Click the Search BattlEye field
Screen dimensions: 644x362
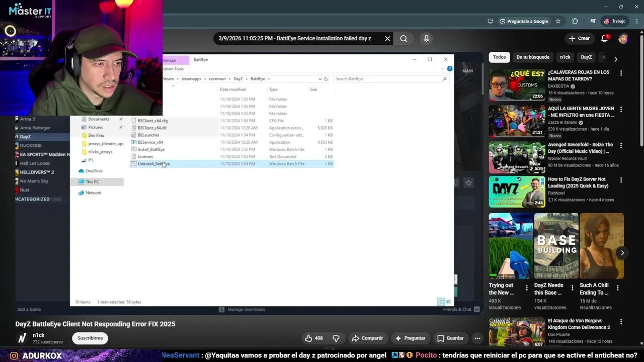390,79
